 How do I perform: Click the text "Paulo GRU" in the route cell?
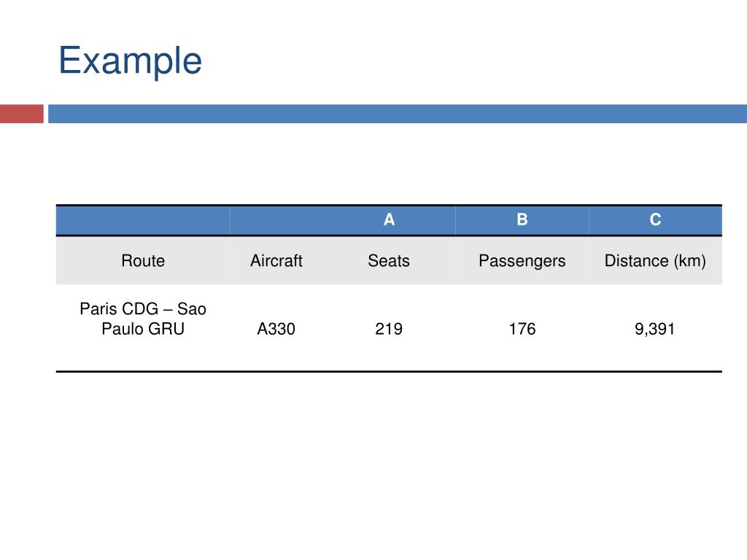coord(143,329)
